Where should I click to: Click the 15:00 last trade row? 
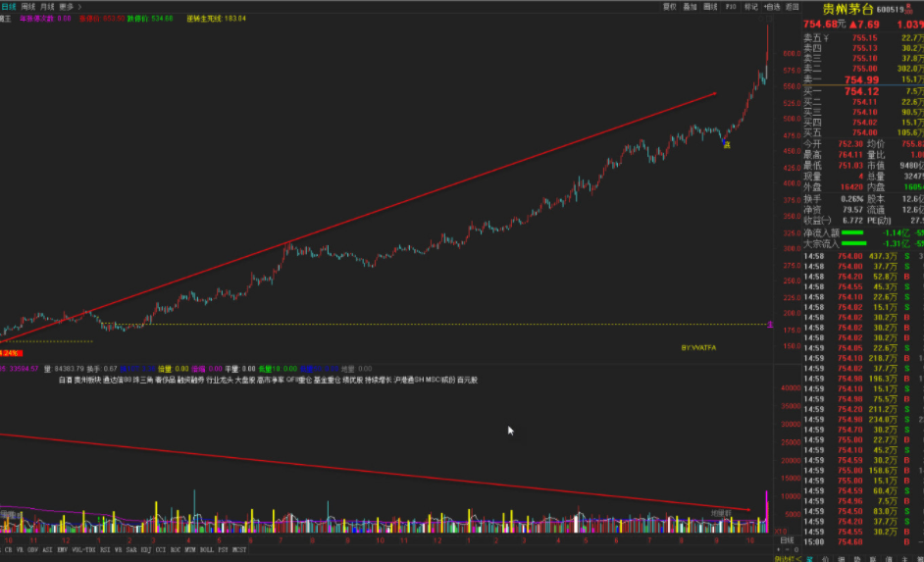coord(863,542)
